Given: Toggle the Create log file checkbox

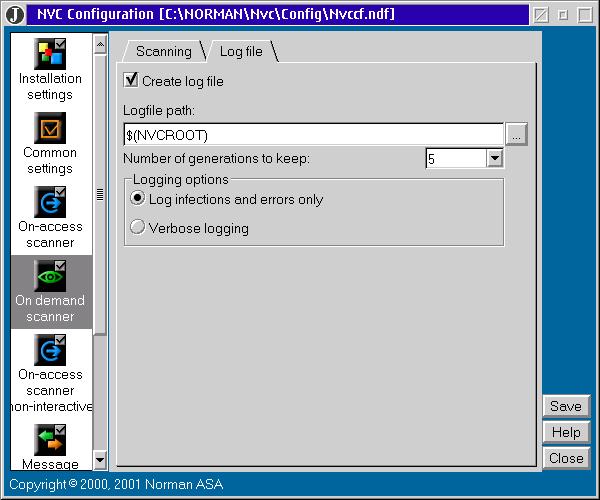Looking at the screenshot, I should 131,80.
